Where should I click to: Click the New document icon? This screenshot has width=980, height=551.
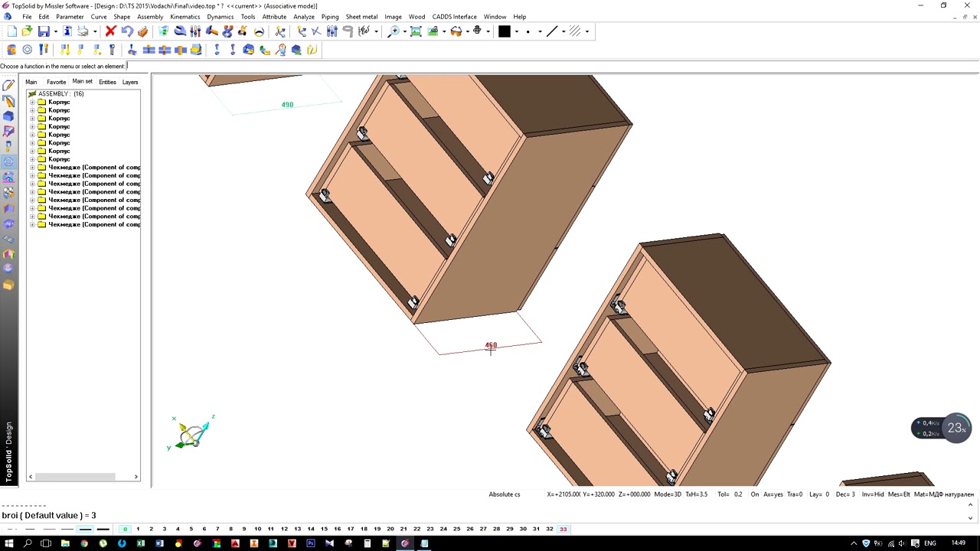[12, 31]
